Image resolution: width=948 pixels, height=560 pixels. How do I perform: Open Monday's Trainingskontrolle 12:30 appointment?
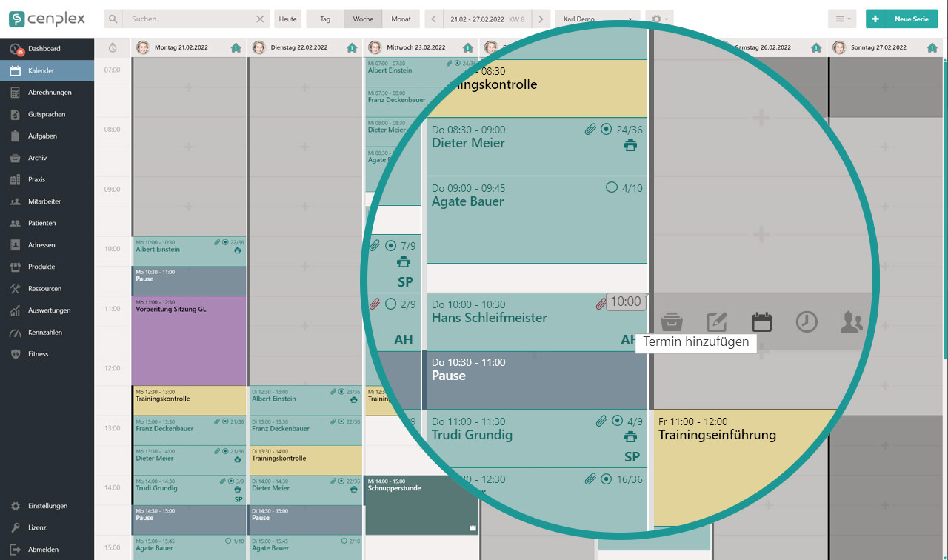point(189,400)
